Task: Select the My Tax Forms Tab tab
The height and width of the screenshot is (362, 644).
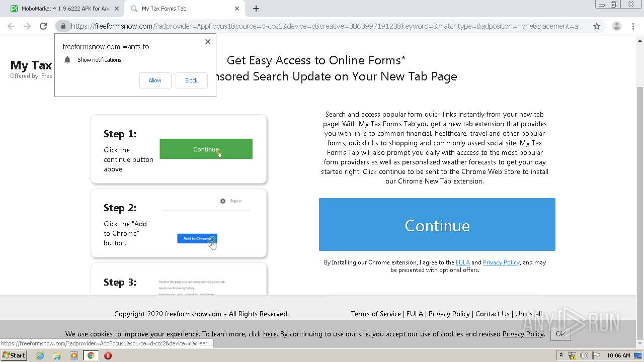Action: tap(184, 9)
